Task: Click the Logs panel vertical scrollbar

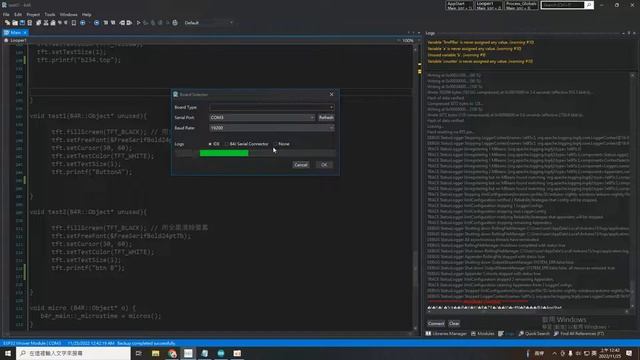Action: 633,190
